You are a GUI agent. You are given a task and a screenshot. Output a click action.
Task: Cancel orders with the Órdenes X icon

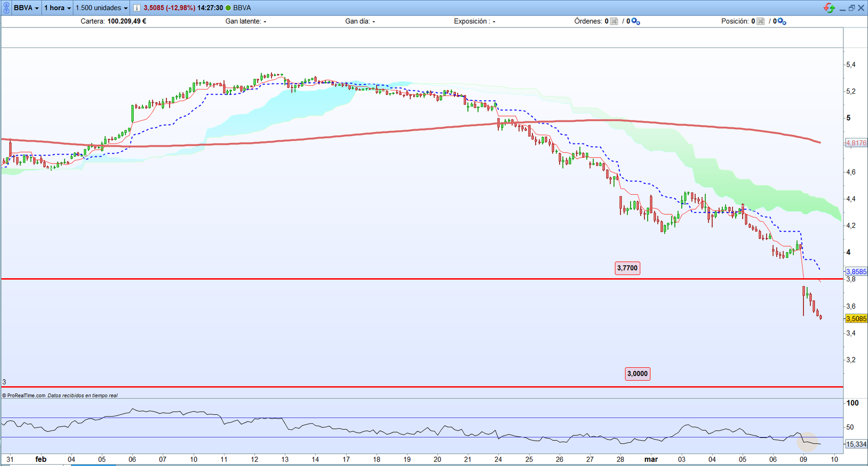tap(614, 21)
